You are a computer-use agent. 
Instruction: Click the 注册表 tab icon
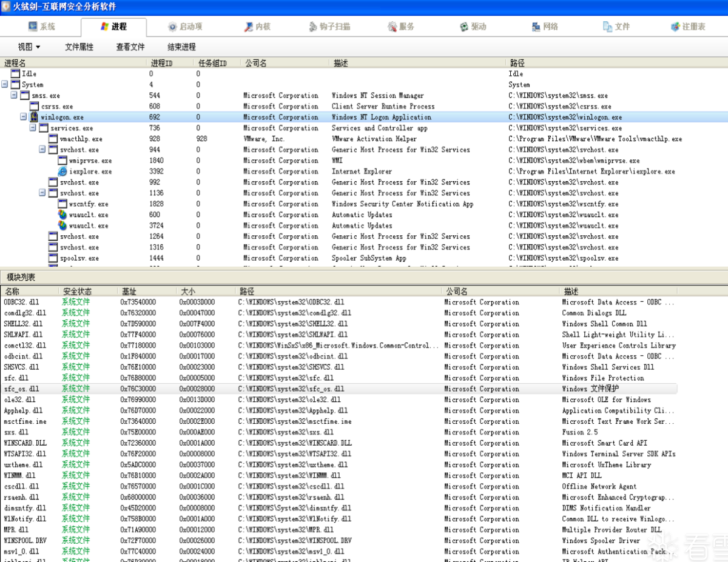676,27
